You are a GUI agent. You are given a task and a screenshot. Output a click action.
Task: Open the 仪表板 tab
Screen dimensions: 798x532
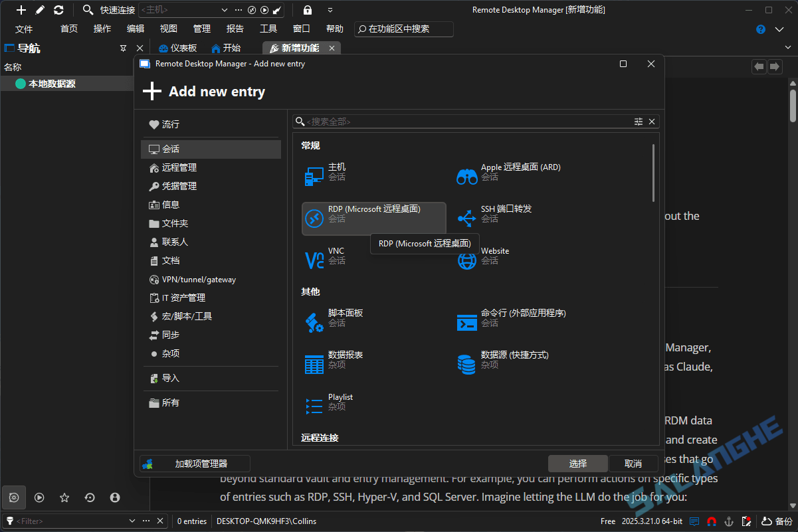pos(177,47)
